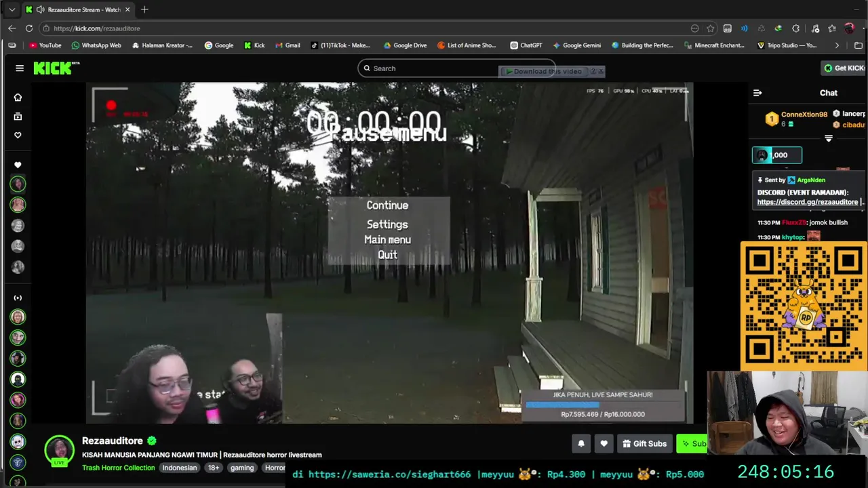Viewport: 868px width, 488px height.
Task: Click the 1,000 KICKs gift badge
Action: click(x=777, y=155)
